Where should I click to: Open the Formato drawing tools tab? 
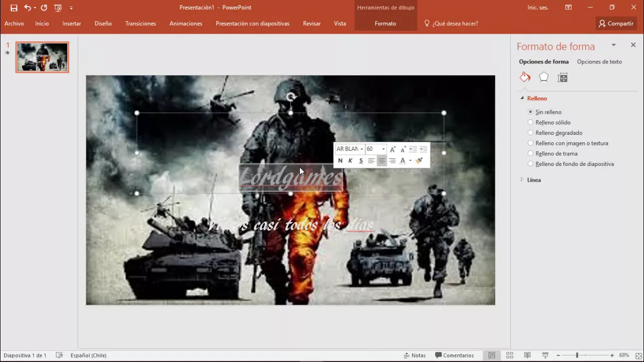point(385,24)
